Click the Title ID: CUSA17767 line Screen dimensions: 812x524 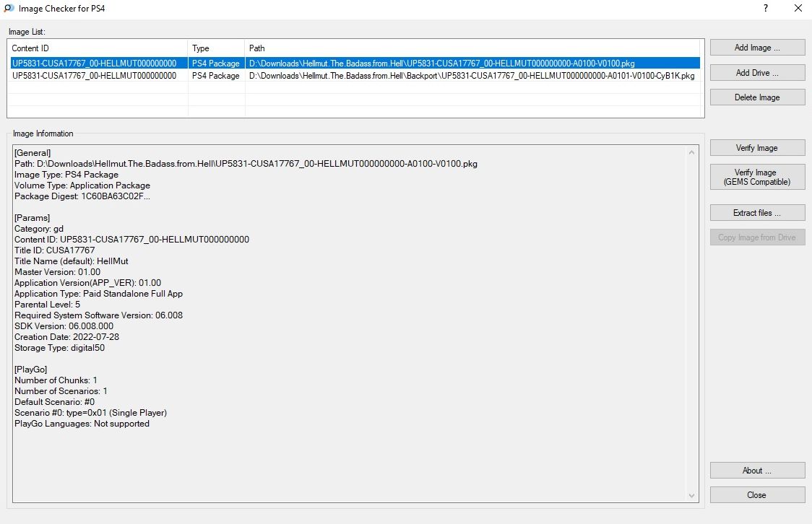(55, 250)
